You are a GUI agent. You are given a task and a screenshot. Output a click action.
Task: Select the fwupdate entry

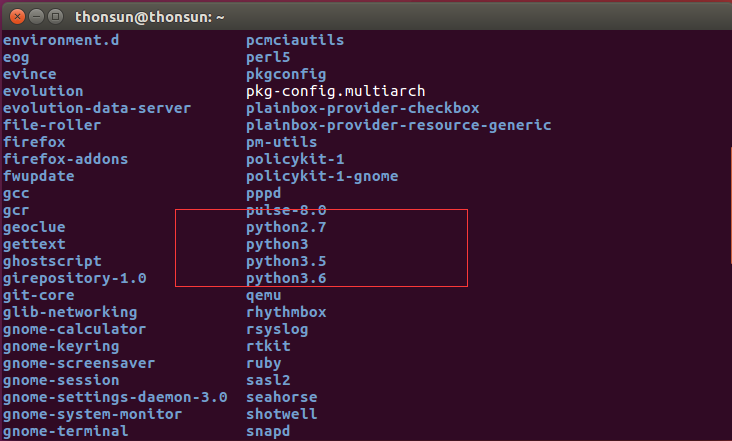[x=38, y=176]
